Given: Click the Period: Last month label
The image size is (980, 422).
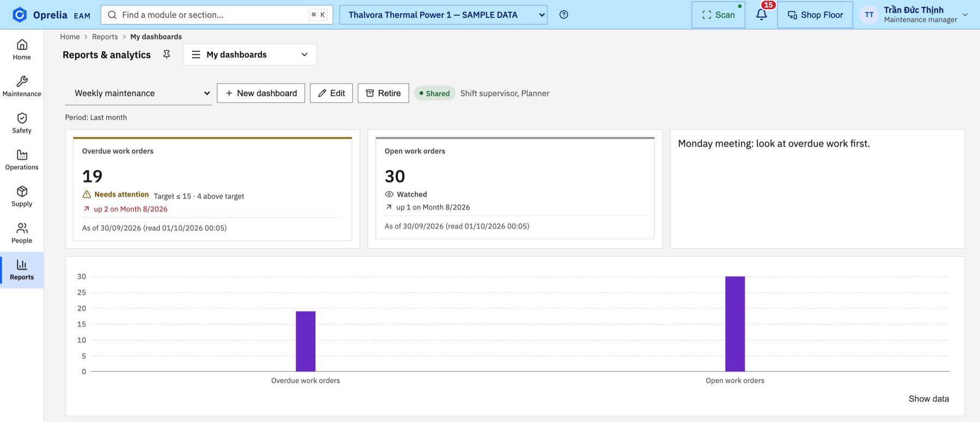Looking at the screenshot, I should (96, 117).
